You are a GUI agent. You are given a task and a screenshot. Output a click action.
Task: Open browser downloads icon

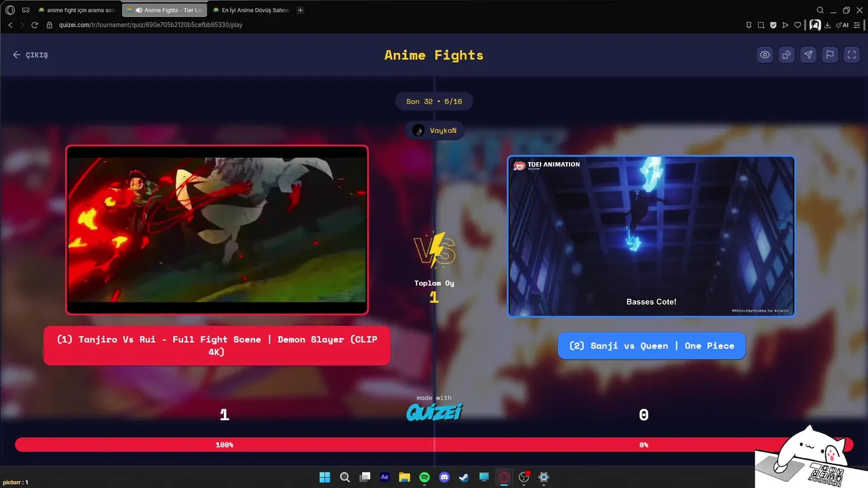(x=828, y=25)
